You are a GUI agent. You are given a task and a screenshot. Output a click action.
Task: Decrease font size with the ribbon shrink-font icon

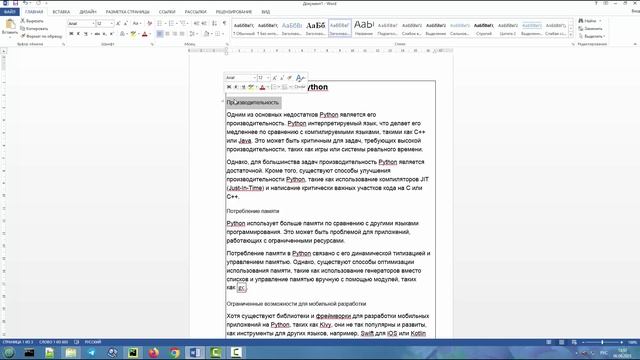[125, 24]
